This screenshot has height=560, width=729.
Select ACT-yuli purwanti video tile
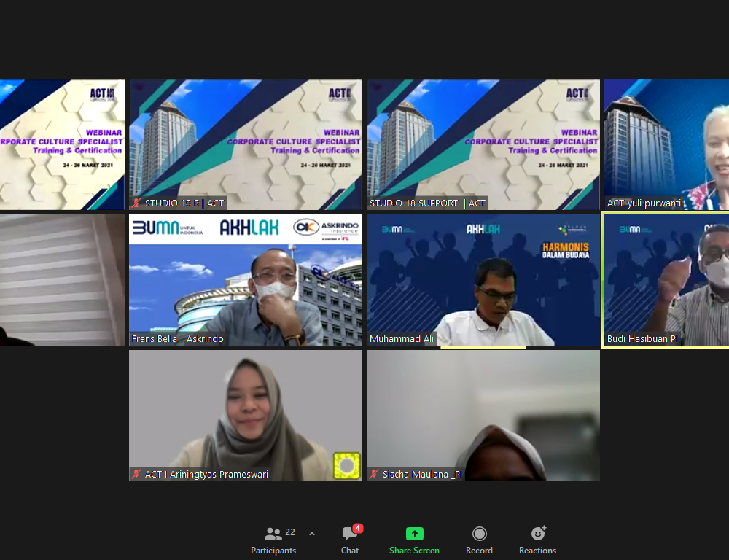(x=666, y=144)
